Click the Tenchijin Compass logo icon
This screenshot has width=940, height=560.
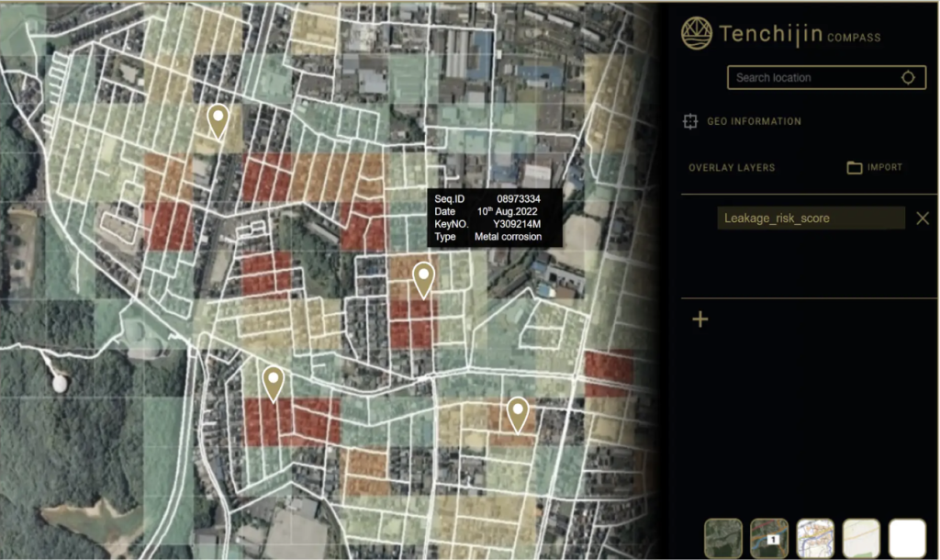(697, 33)
